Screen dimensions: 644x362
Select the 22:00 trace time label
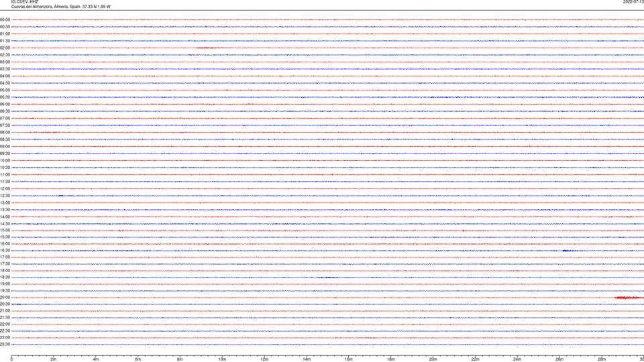(5, 324)
